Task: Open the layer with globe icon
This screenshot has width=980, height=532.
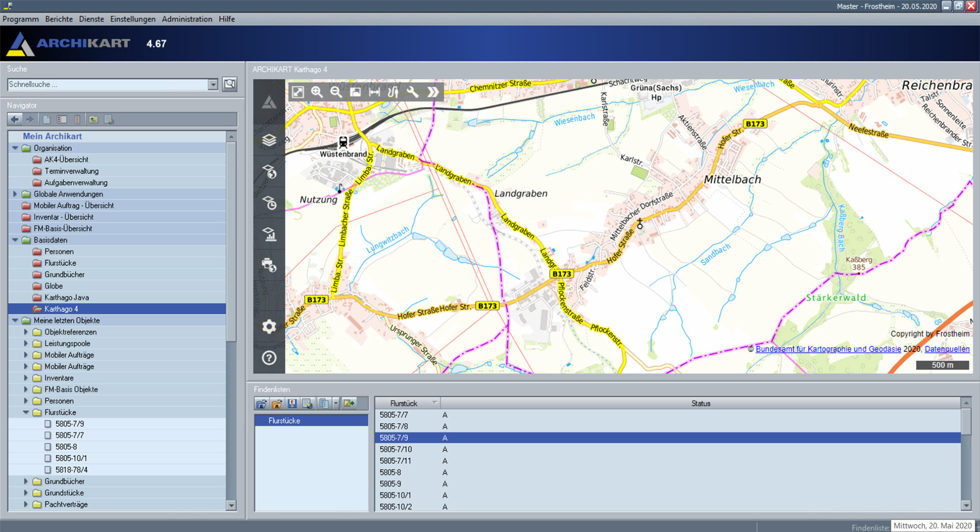Action: pos(269,171)
